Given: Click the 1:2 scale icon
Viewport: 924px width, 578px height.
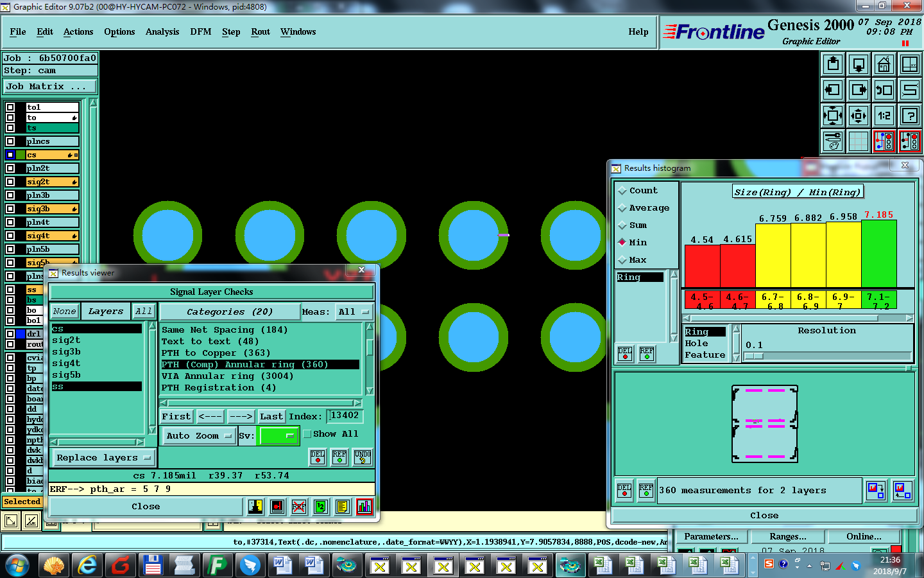Looking at the screenshot, I should (x=884, y=116).
